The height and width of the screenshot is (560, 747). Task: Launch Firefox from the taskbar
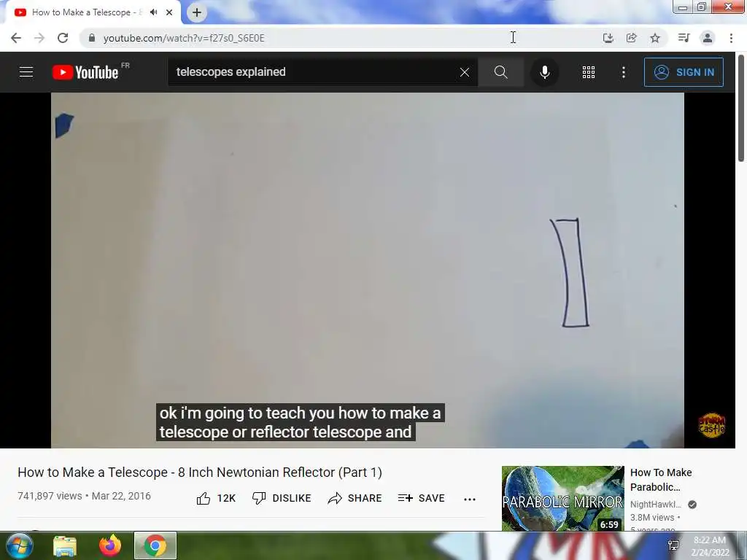coord(110,545)
